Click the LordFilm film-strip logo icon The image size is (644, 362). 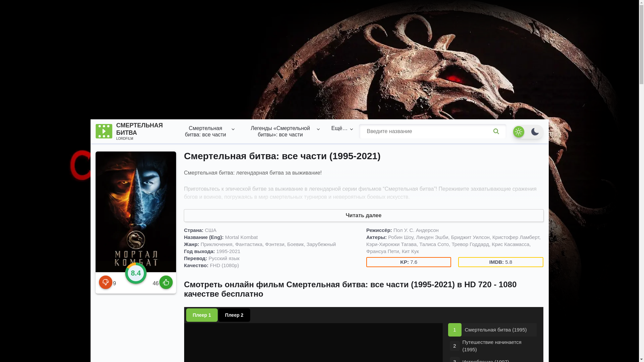[104, 131]
